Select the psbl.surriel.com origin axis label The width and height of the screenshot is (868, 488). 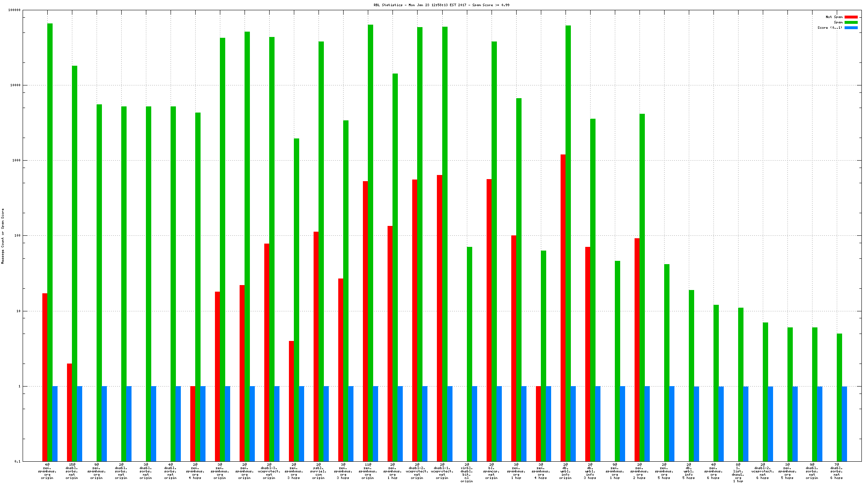point(318,471)
